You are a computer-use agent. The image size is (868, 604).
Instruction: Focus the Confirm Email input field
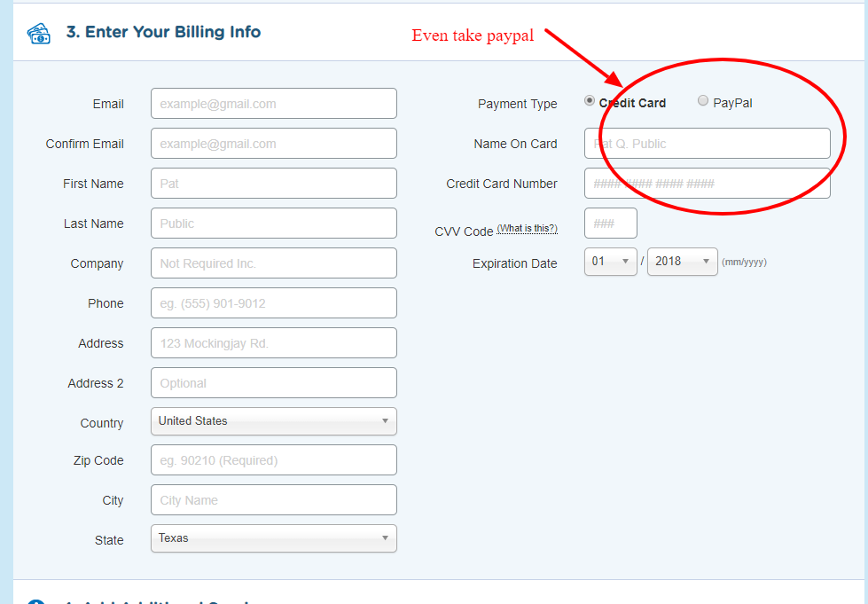274,144
